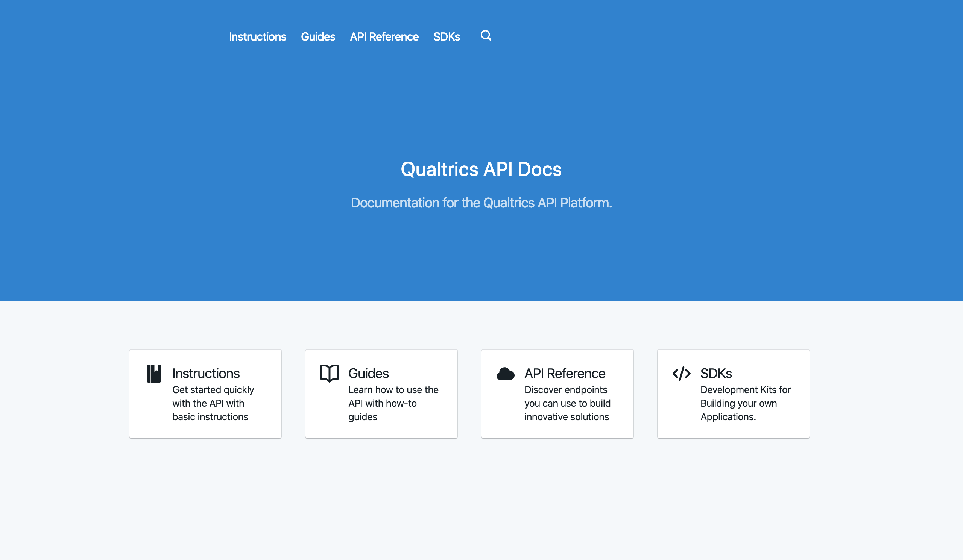Open the Instructions card title

tap(206, 373)
